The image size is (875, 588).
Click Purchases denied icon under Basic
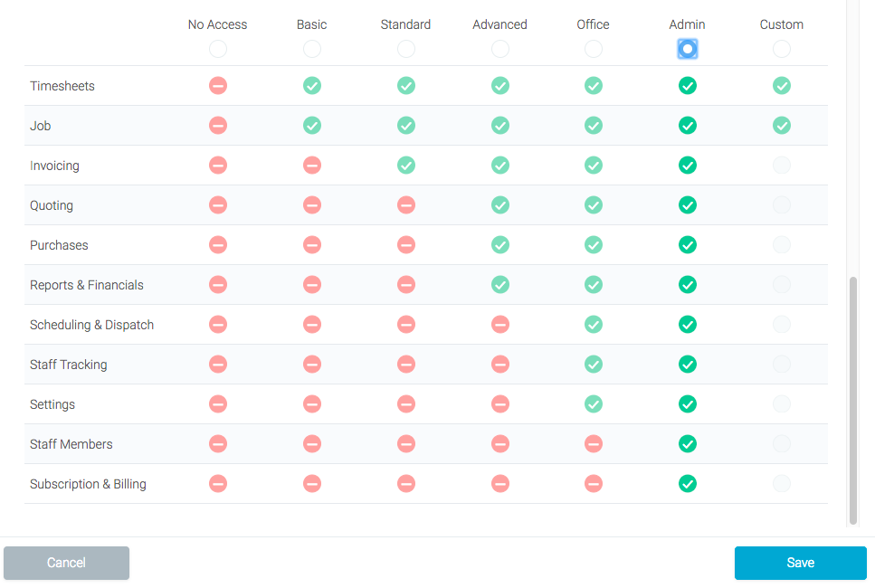click(312, 245)
